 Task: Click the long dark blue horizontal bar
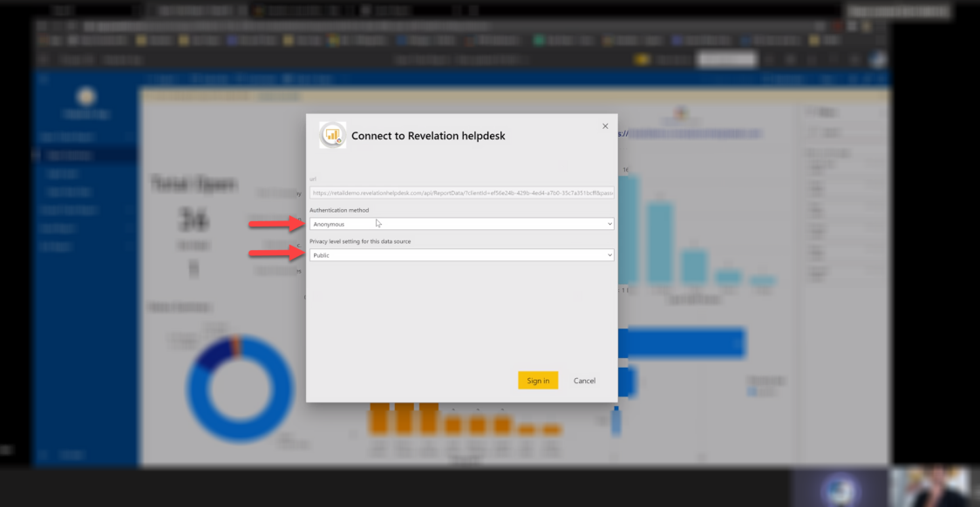coord(682,343)
